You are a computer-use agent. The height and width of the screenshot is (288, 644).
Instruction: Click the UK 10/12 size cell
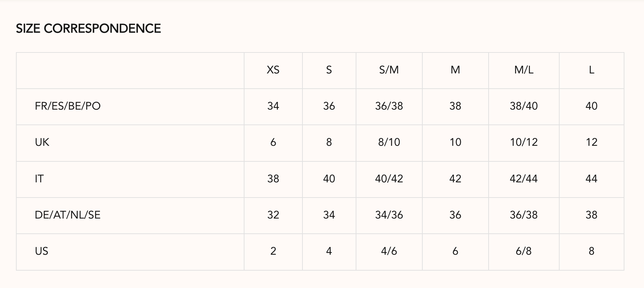[524, 142]
